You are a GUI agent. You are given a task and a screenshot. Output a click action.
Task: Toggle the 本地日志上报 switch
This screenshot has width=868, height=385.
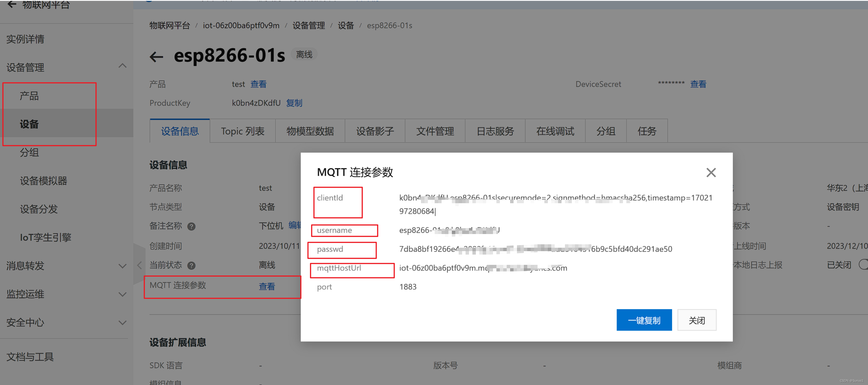pyautogui.click(x=863, y=264)
